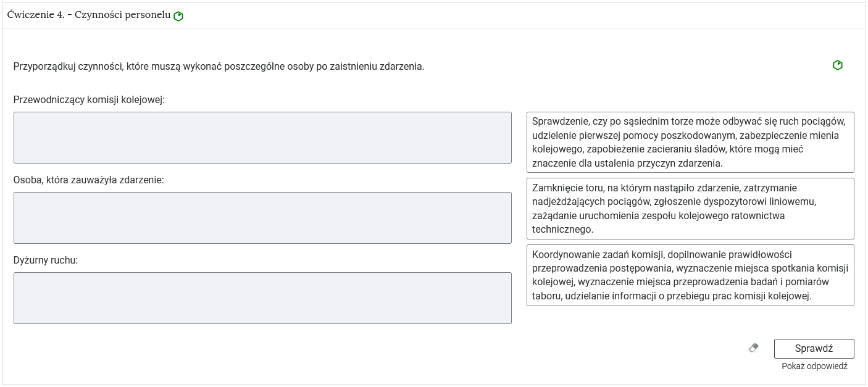Click the answer starting with Sprawdzenie, czy po sąsiednim torze

690,141
